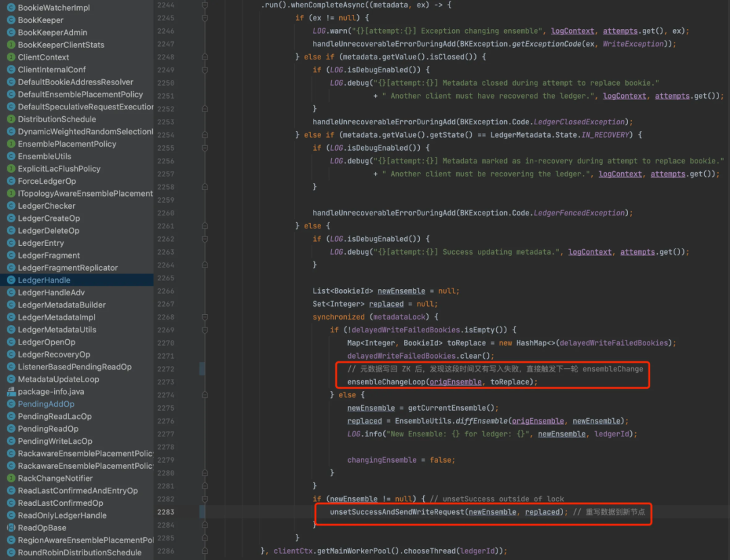730x560 pixels.
Task: Click the class icon beside LedgerOpenOp
Action: tap(11, 342)
